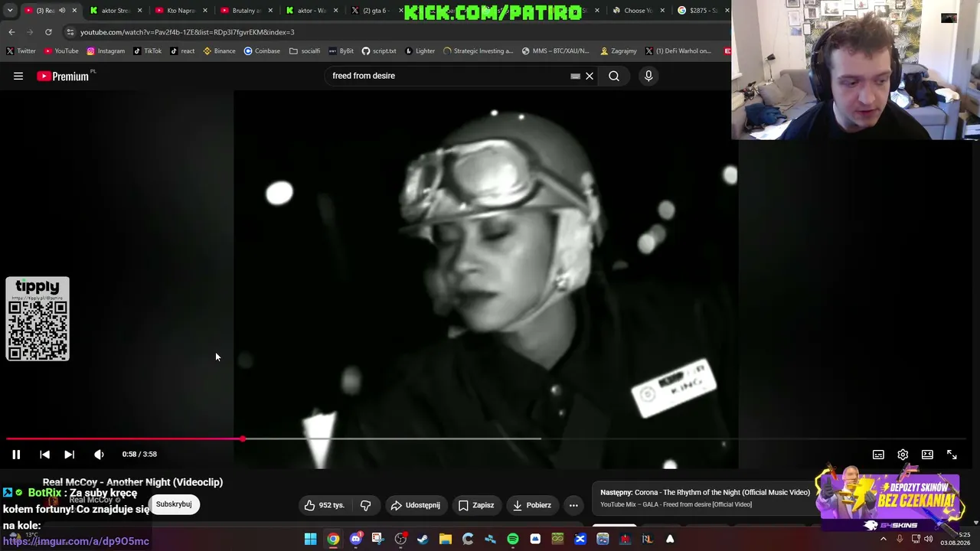Open the video title 'Real McCoy - Another Night'
The width and height of the screenshot is (980, 551).
click(132, 482)
